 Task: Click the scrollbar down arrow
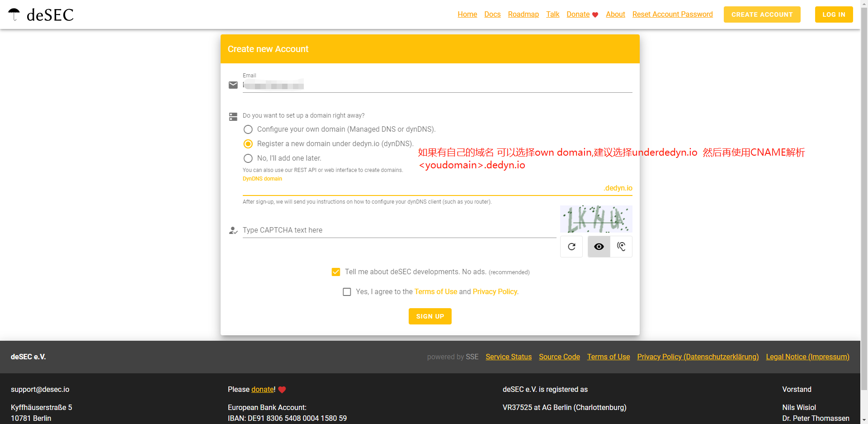point(864,420)
